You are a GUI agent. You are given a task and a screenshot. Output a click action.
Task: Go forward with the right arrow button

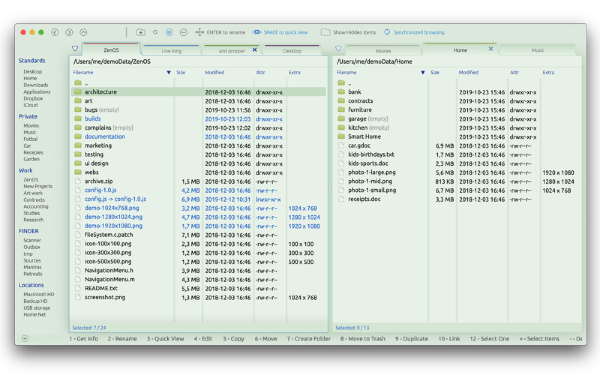pyautogui.click(x=69, y=33)
